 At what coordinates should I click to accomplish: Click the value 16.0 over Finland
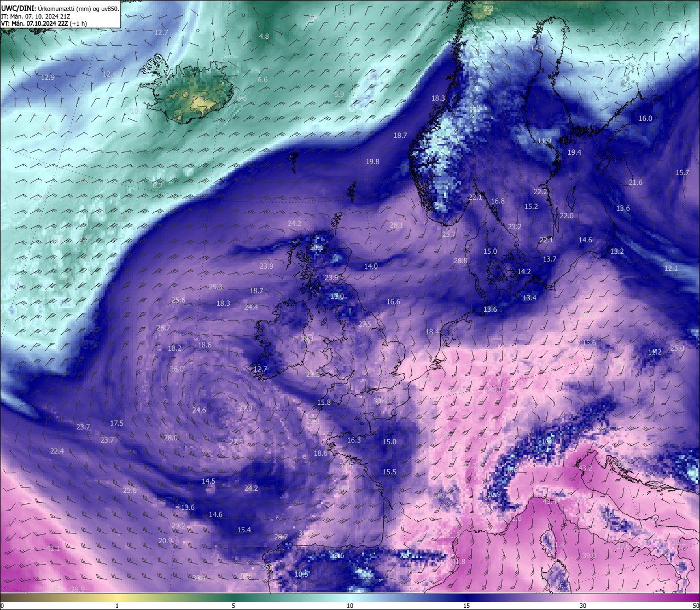[x=645, y=119]
